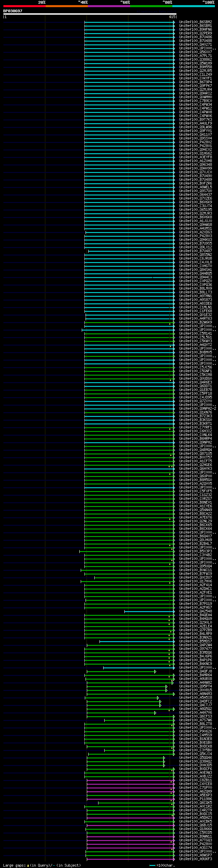Select the UniRef100_Q1EB78 entry
Image resolution: width=218 pixels, height=868 pixels.
click(196, 390)
